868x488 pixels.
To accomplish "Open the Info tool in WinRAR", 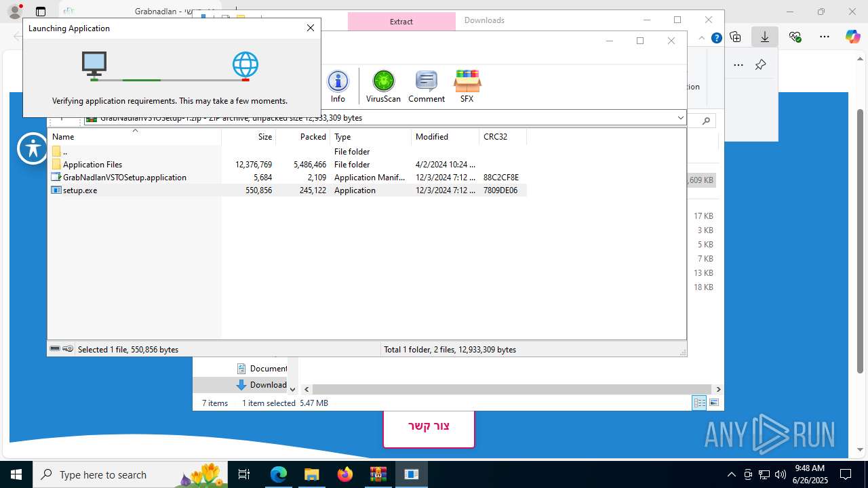I will point(338,86).
